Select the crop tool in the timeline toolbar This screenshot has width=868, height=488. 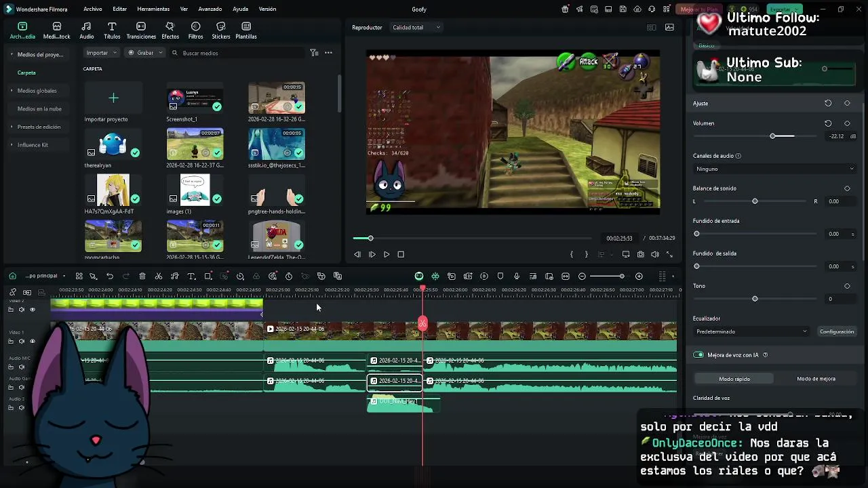click(208, 277)
